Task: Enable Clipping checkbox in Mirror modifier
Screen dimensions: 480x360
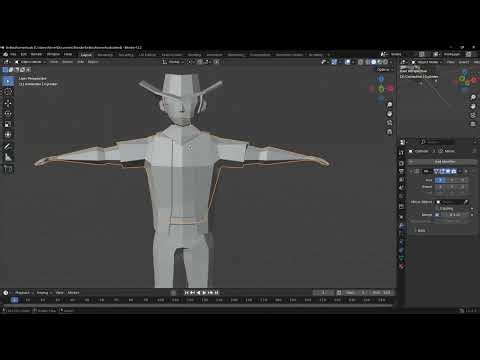Action: coord(437,209)
